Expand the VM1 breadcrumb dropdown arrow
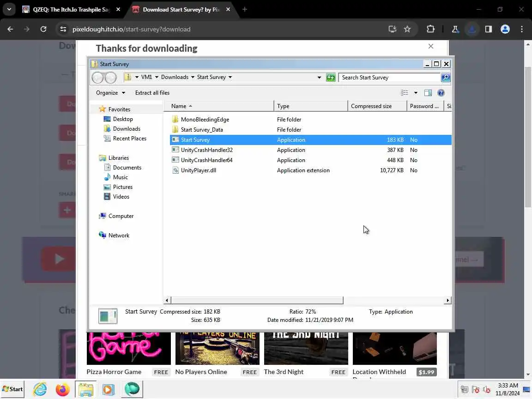 tap(157, 77)
